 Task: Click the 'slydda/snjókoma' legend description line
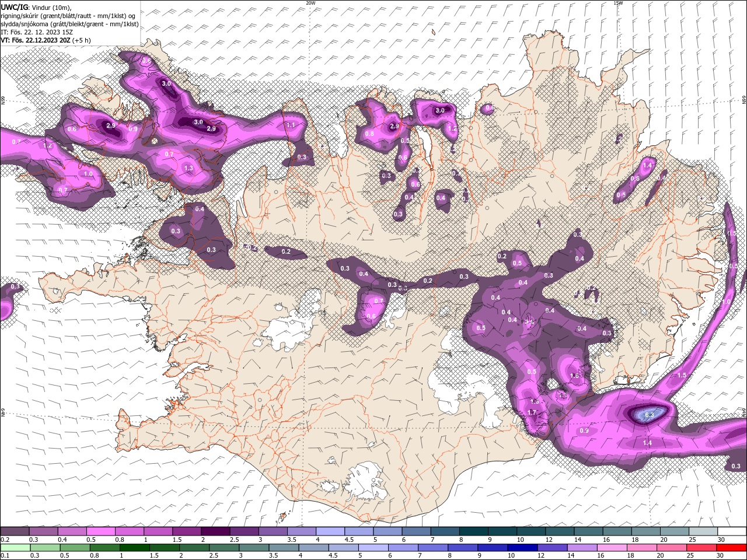(69, 24)
